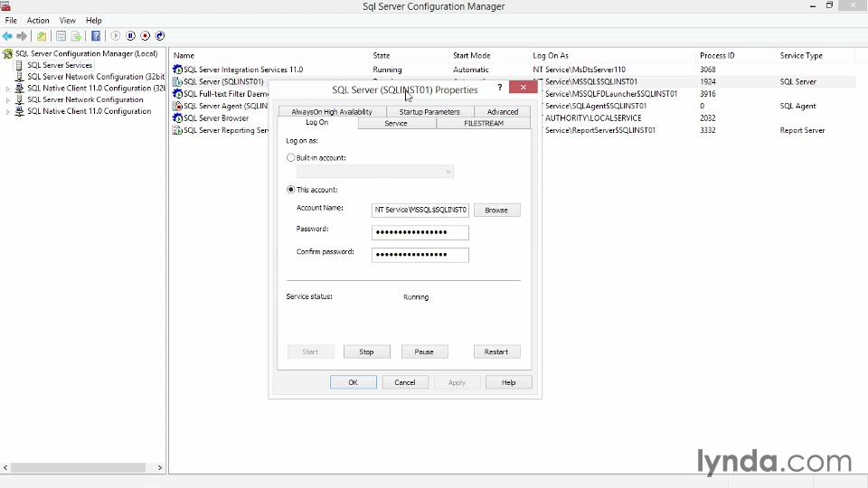The width and height of the screenshot is (868, 488).
Task: Switch to the Advanced tab
Action: (x=503, y=112)
